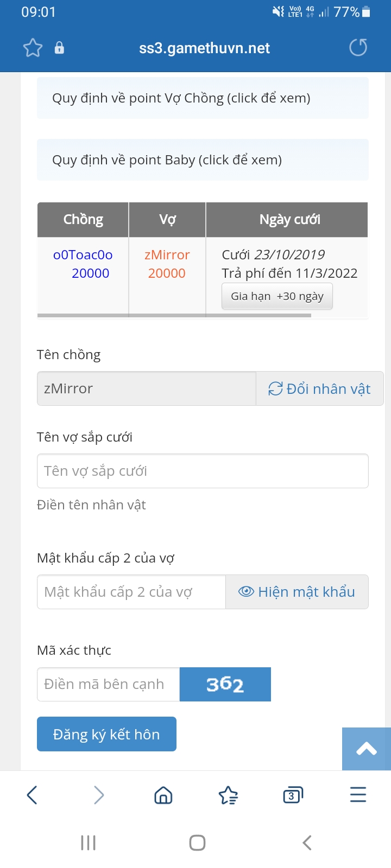Open the browser menu icon
This screenshot has width=391, height=868.
coord(357,795)
